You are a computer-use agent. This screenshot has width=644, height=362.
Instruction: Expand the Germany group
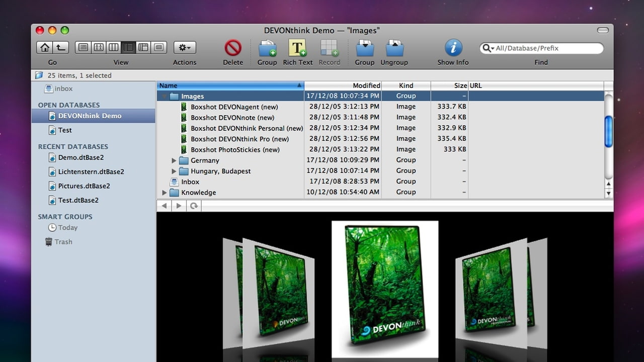tap(174, 160)
